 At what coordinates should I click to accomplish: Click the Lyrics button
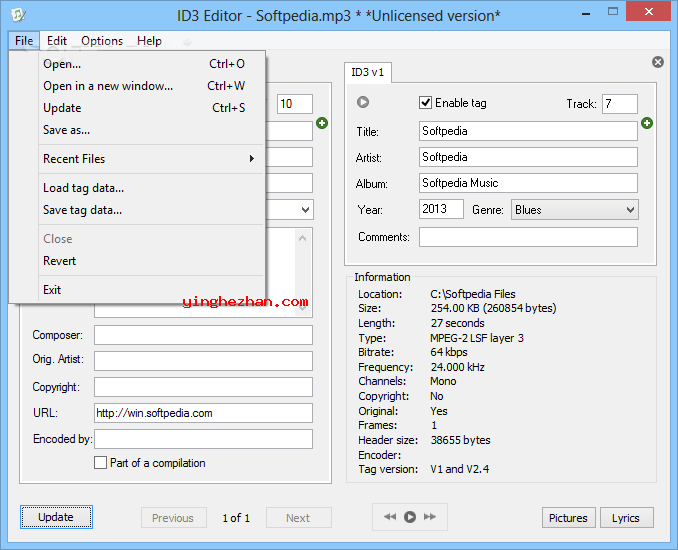click(x=626, y=518)
